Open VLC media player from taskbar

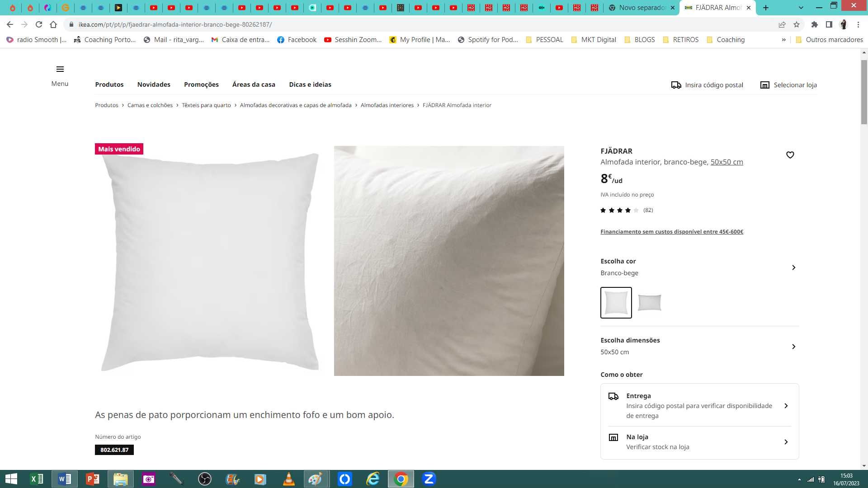pyautogui.click(x=288, y=479)
